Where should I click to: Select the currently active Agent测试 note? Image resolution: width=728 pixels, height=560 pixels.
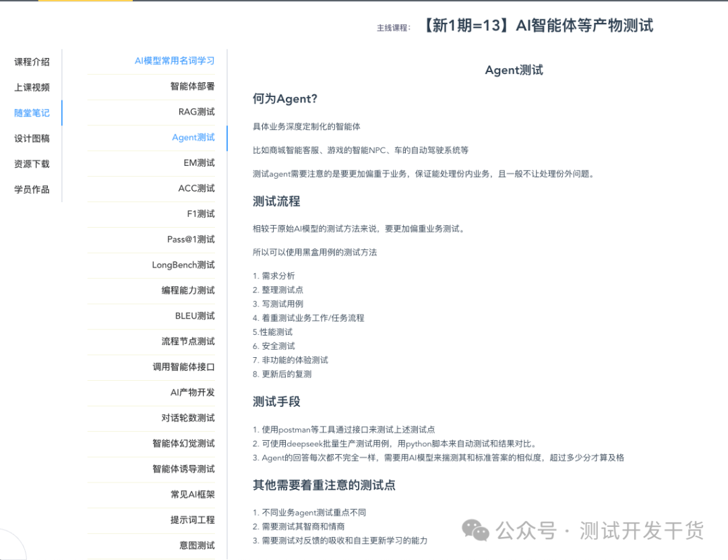(x=193, y=137)
